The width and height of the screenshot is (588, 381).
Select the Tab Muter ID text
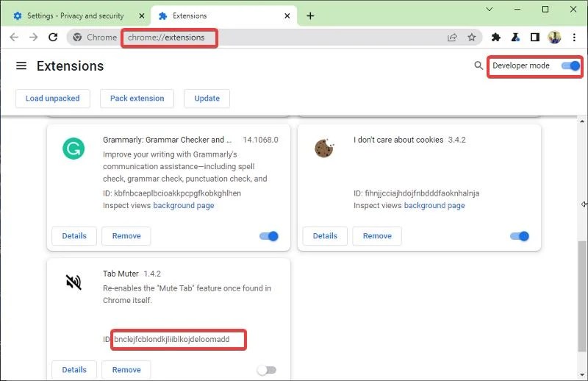point(172,339)
